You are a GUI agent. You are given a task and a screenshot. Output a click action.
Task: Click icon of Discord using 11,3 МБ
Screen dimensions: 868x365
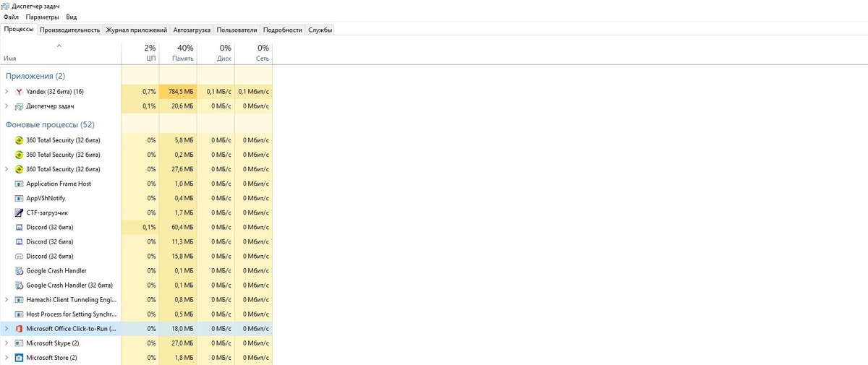tap(19, 241)
